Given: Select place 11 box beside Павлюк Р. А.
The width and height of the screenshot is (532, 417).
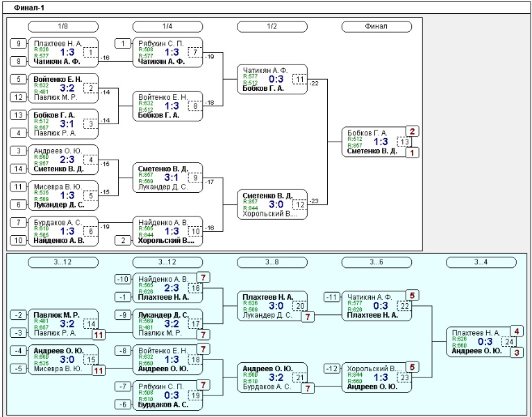Looking at the screenshot, I should 99,335.
